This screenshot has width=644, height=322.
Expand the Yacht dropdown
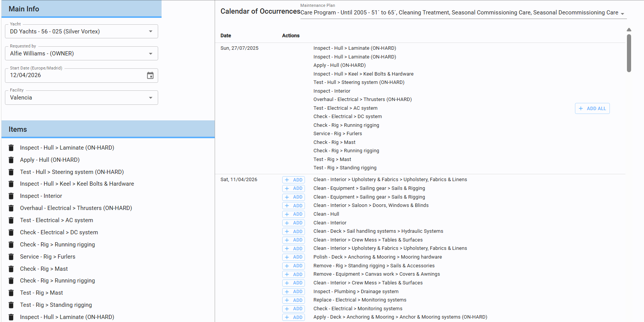[151, 32]
